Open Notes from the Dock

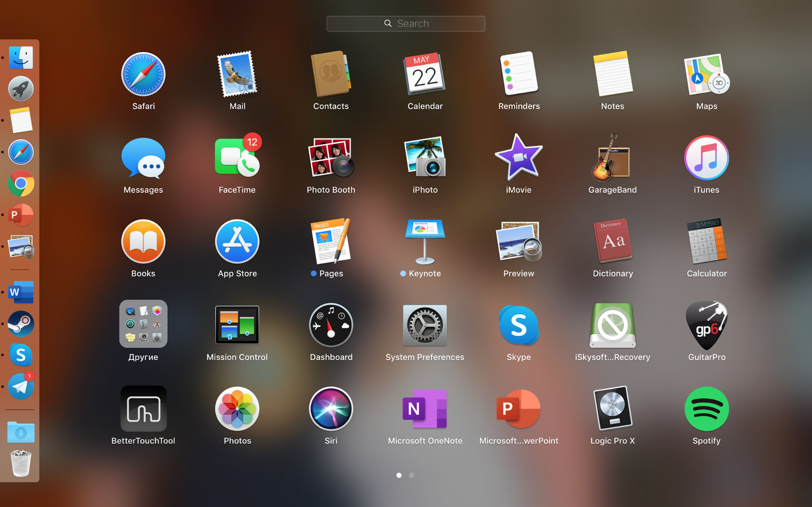click(x=21, y=120)
